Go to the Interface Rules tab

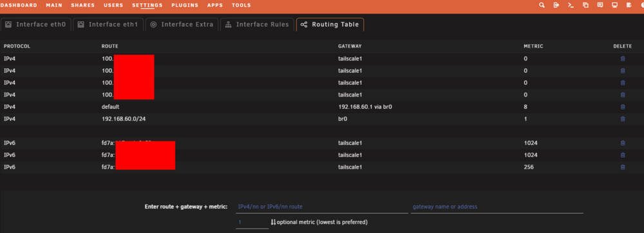[257, 24]
